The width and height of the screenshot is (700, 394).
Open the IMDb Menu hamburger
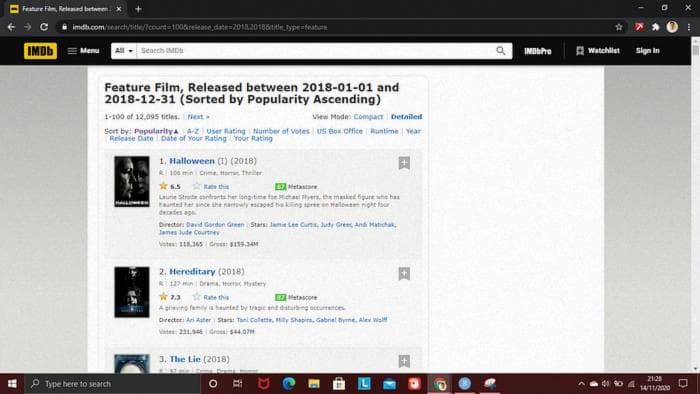(83, 51)
